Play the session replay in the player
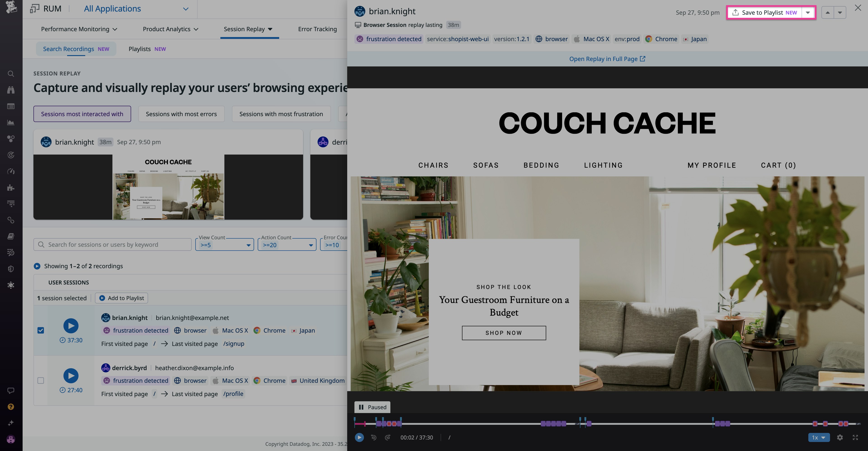The height and width of the screenshot is (451, 868). point(359,437)
